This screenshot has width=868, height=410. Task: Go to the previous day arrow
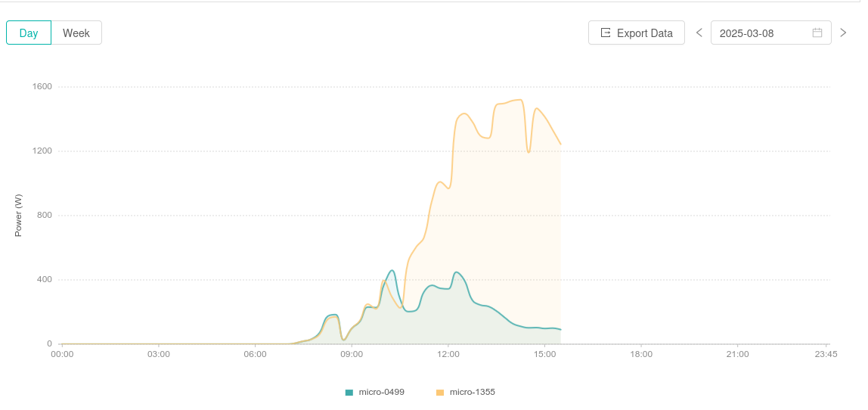[x=699, y=33]
